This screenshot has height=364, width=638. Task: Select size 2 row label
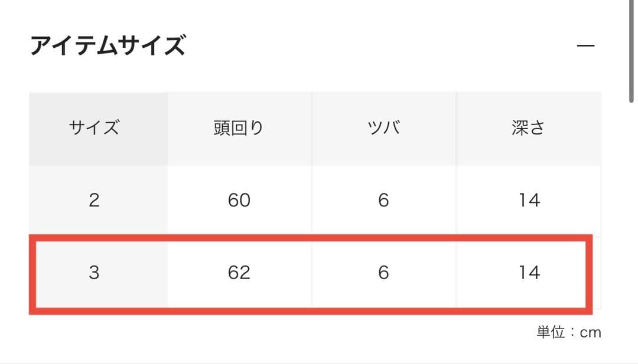(94, 201)
